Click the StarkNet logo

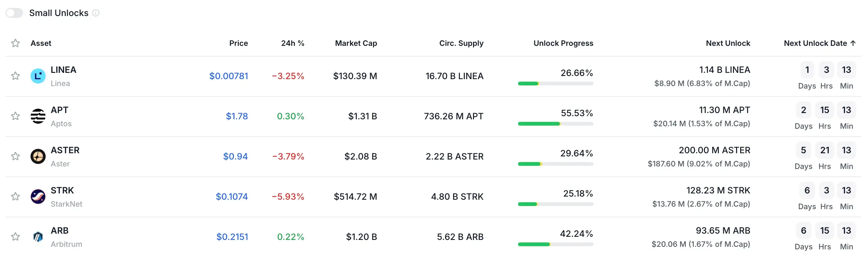pos(38,197)
